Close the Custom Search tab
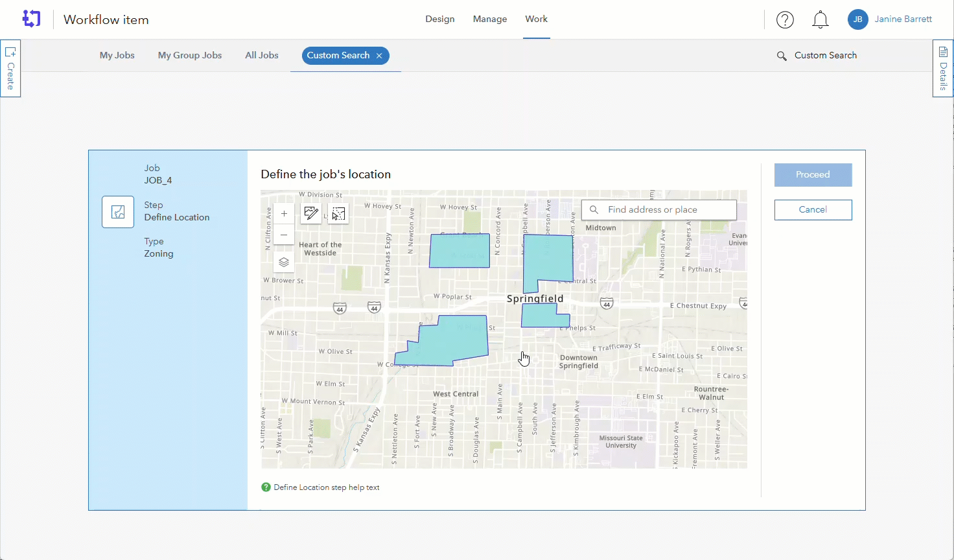This screenshot has height=560, width=954. click(379, 56)
